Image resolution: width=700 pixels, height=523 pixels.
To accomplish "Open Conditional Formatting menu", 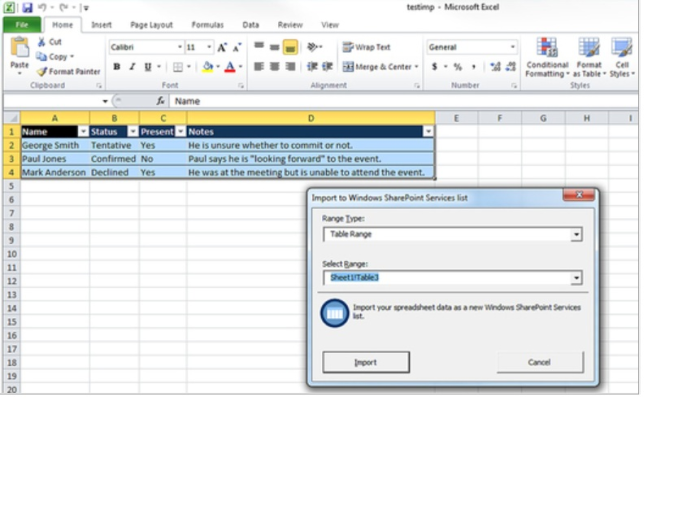I will [x=547, y=58].
